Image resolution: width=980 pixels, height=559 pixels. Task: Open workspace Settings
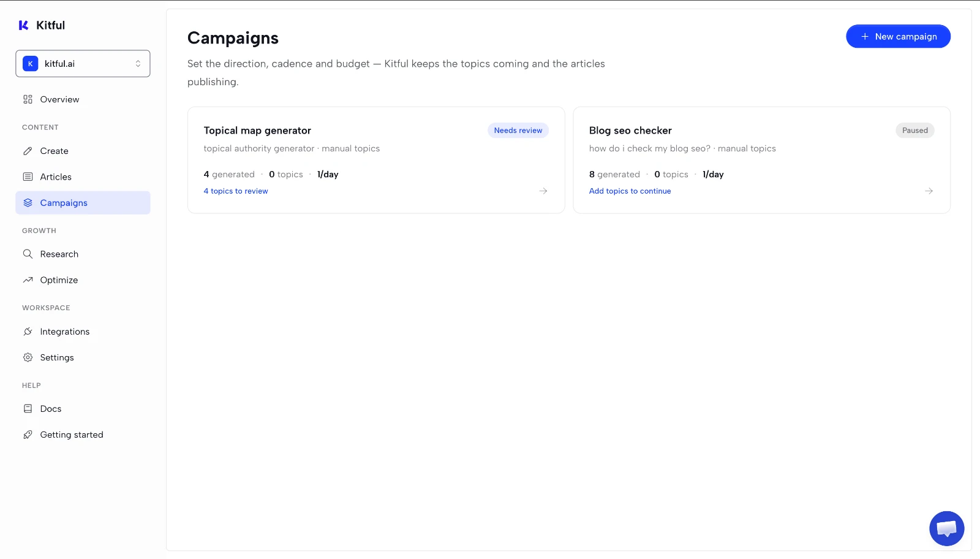click(83, 357)
